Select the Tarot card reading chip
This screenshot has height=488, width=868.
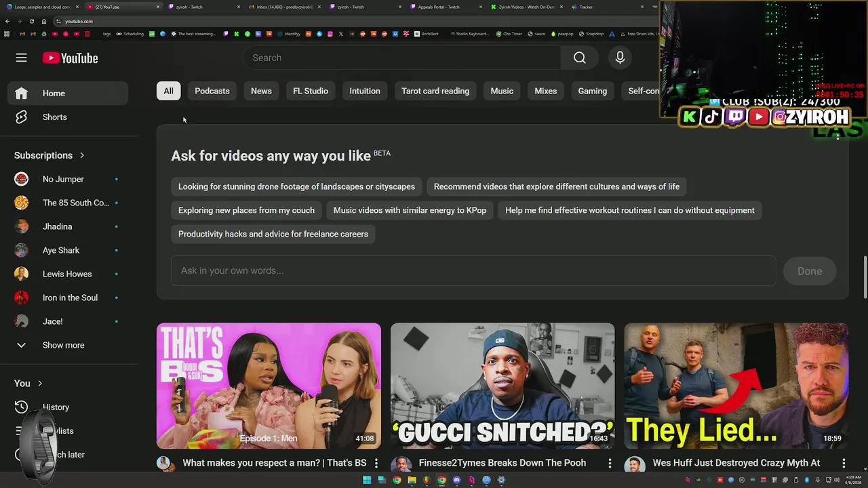[x=435, y=91]
